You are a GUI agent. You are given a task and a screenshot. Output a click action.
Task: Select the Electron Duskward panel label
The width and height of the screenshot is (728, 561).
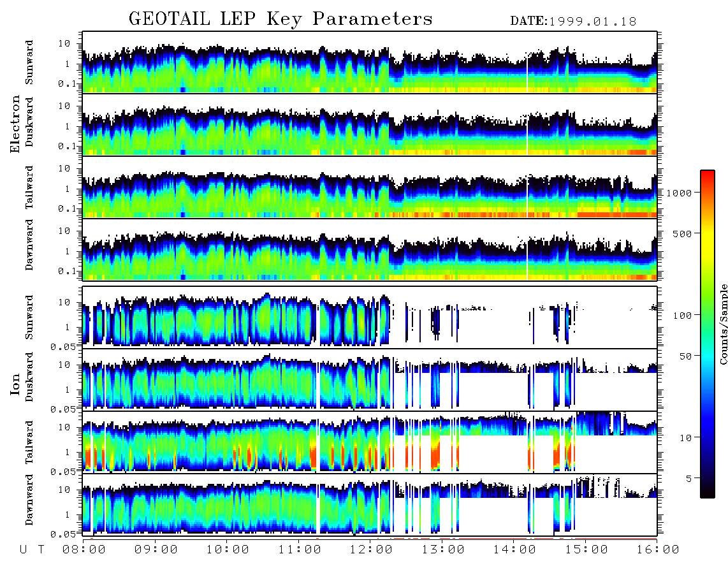(29, 122)
